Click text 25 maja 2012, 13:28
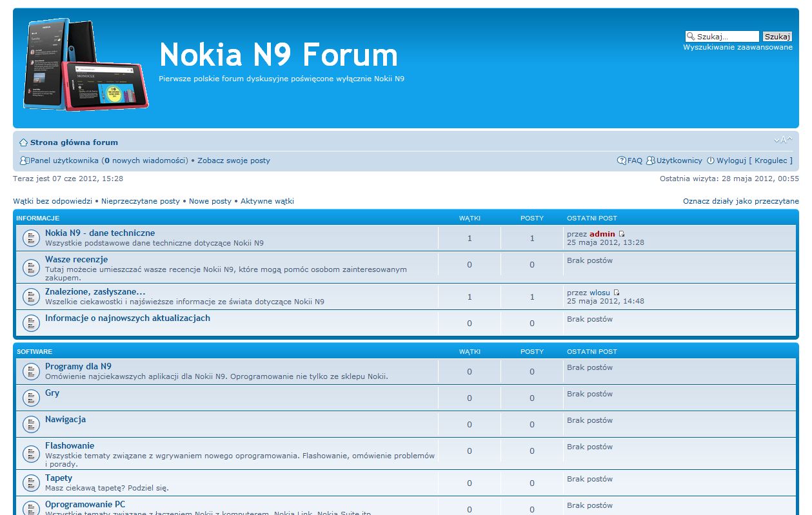The height and width of the screenshot is (515, 812). coord(606,242)
